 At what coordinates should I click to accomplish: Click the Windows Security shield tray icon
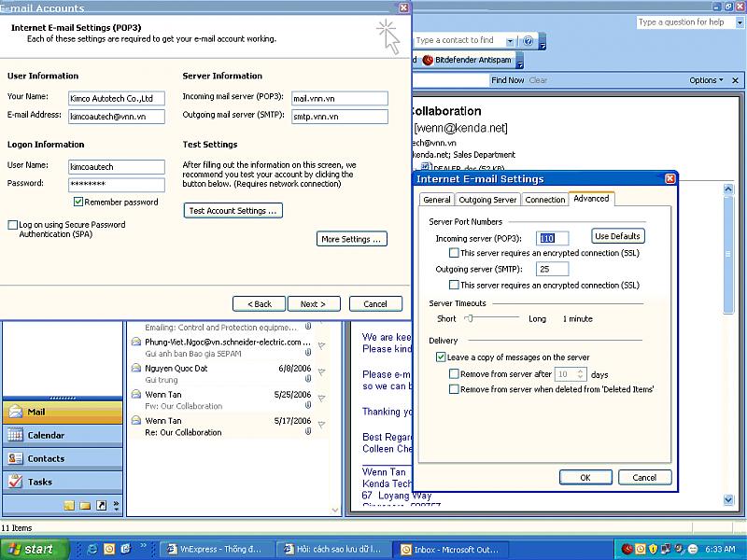pos(655,550)
